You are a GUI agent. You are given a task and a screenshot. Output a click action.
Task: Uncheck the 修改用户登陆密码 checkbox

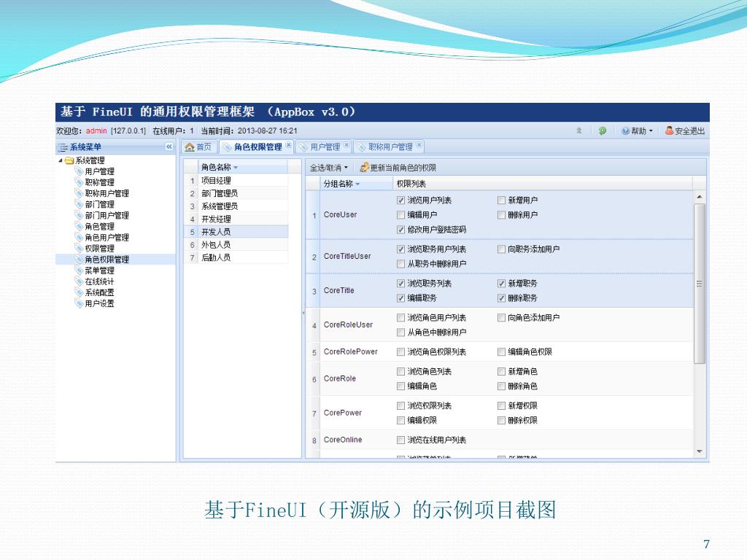point(400,230)
